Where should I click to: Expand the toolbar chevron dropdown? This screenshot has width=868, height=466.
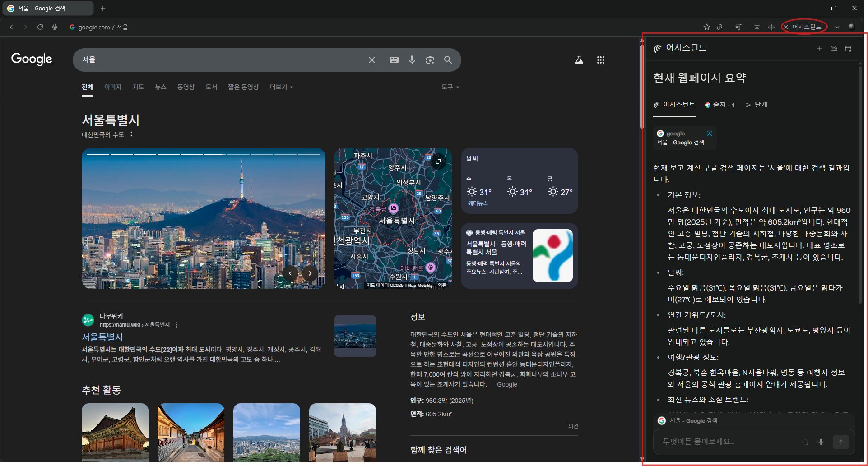pyautogui.click(x=837, y=27)
